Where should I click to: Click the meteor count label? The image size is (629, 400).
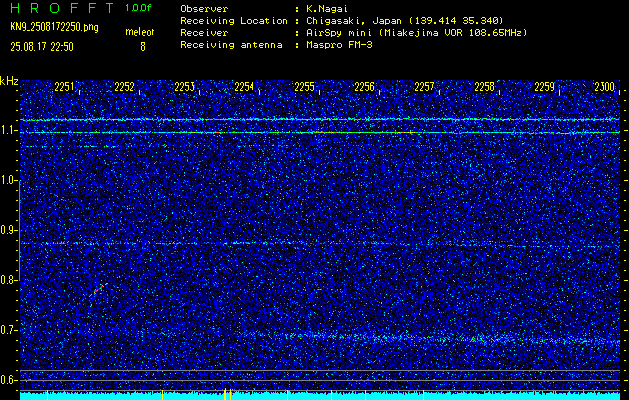[140, 32]
